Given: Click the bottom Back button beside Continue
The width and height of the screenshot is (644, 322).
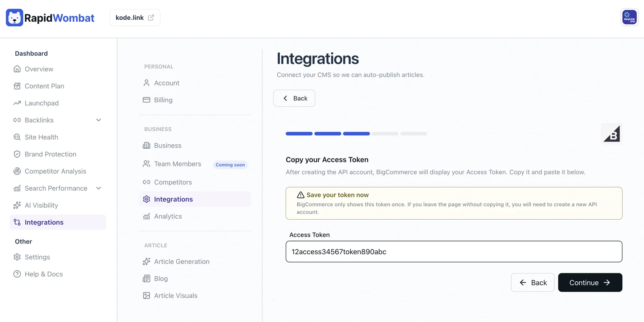Looking at the screenshot, I should (533, 283).
